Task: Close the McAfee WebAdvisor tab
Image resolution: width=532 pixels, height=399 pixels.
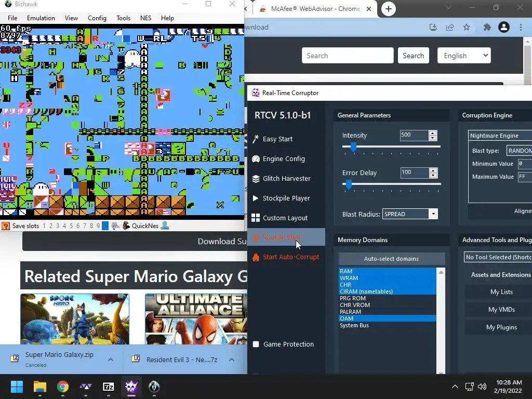Action: pyautogui.click(x=369, y=9)
